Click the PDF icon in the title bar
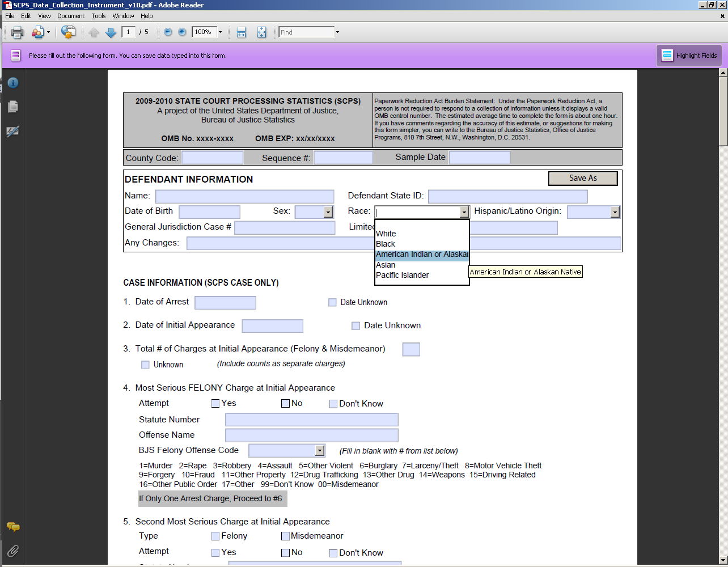 pyautogui.click(x=8, y=5)
